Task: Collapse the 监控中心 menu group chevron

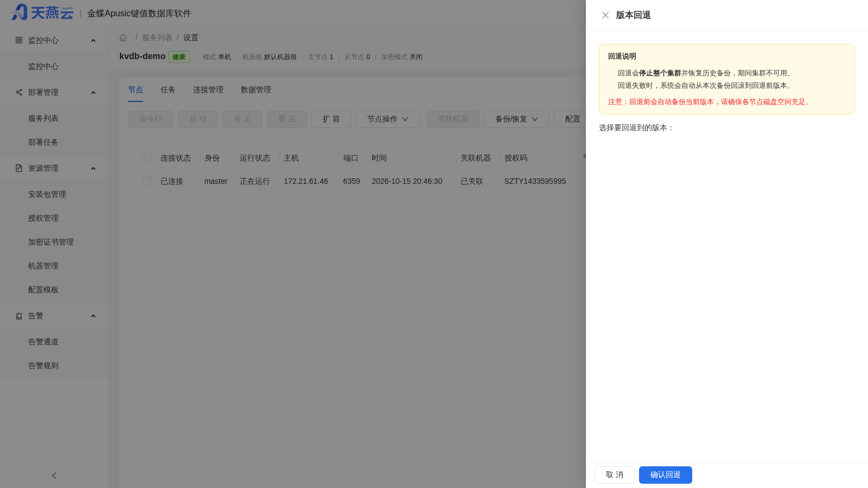Action: [93, 41]
